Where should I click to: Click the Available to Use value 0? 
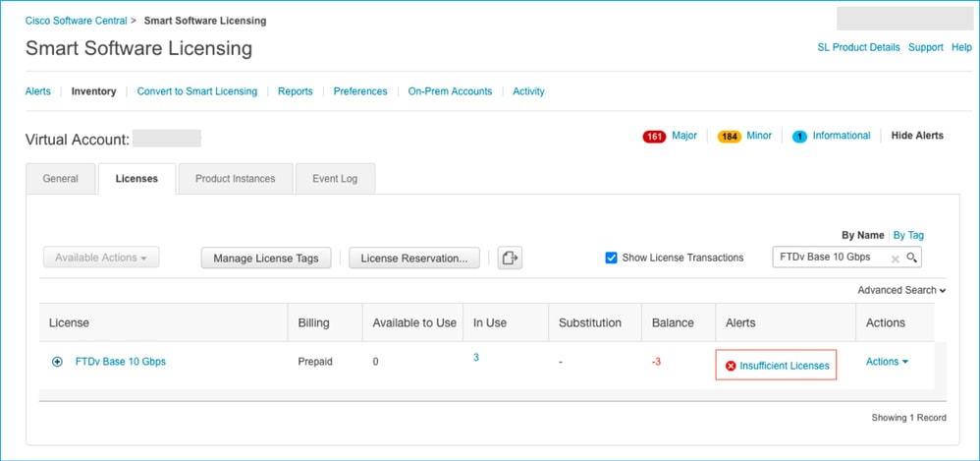[376, 362]
